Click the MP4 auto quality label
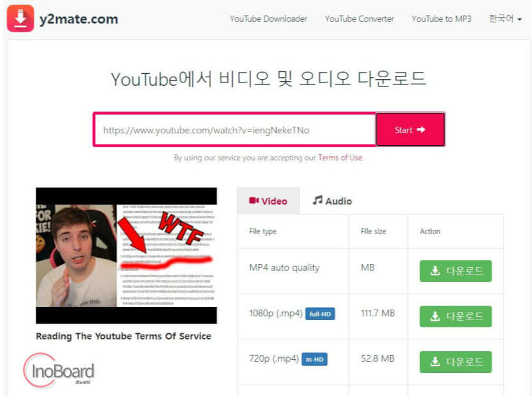The image size is (532, 396). (x=284, y=267)
